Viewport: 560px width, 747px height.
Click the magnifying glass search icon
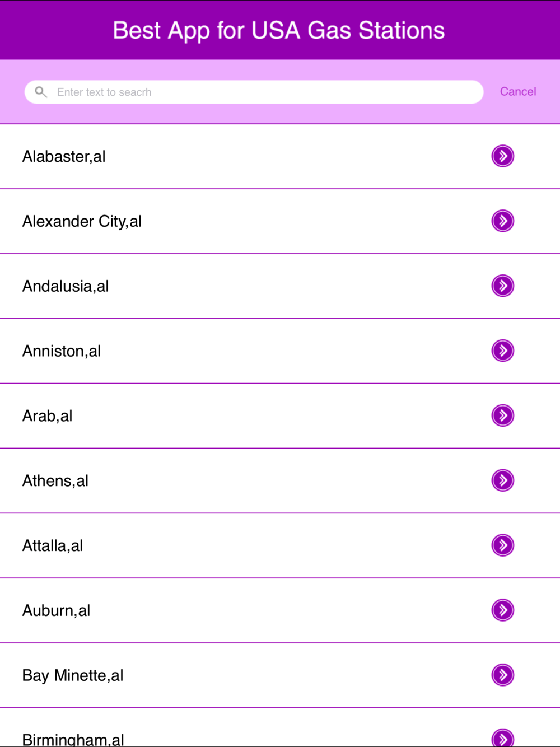[x=41, y=92]
